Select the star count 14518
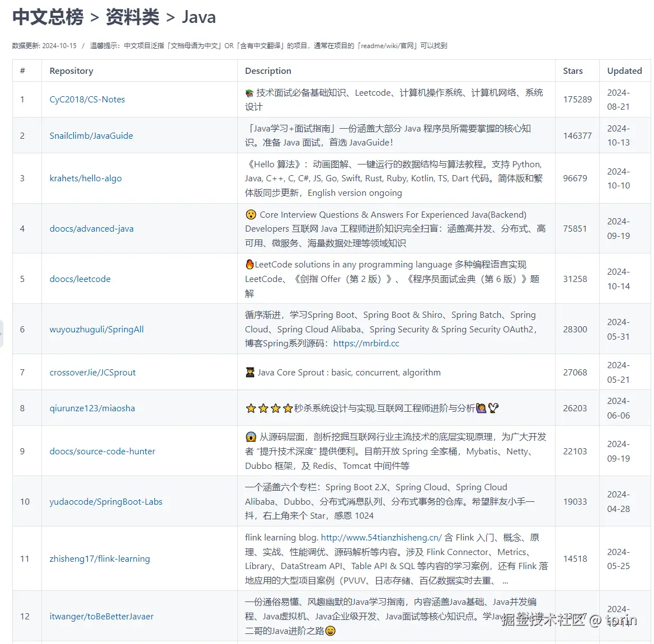This screenshot has width=654, height=644. 575,558
